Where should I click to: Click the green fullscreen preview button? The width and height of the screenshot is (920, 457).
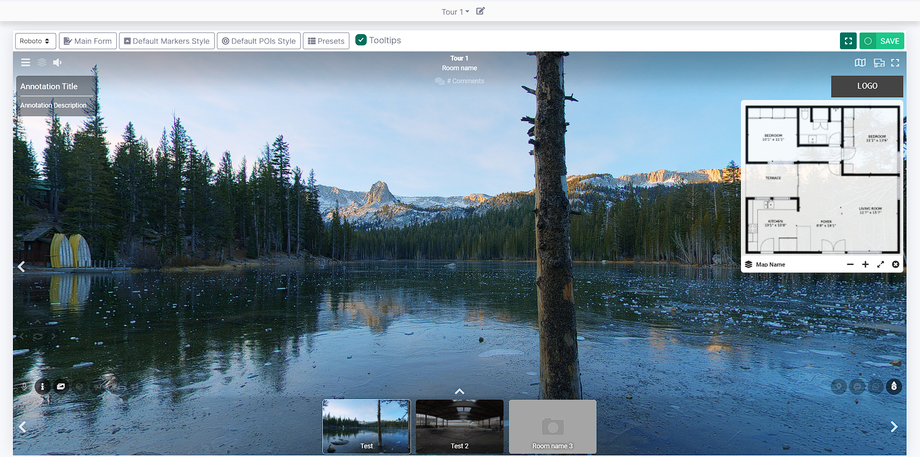coord(848,41)
